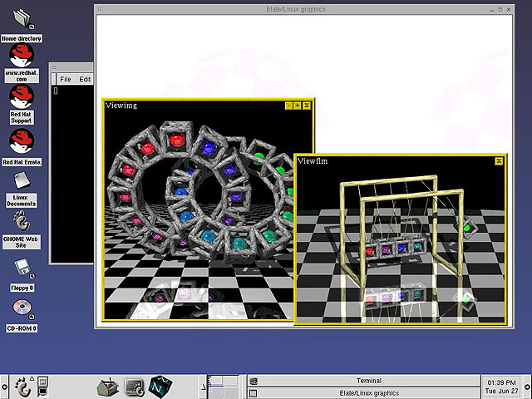The width and height of the screenshot is (532, 399).
Task: Close the Viewflm window
Action: (x=499, y=160)
